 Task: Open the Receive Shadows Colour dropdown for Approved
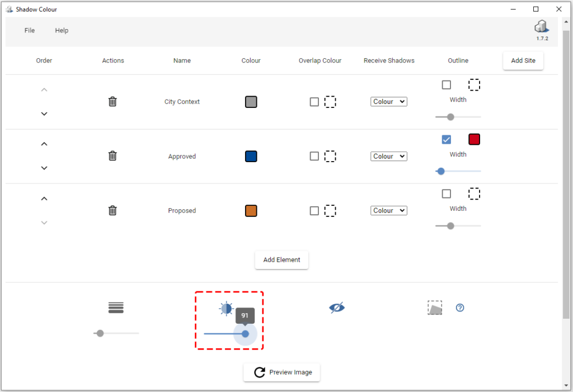[388, 156]
